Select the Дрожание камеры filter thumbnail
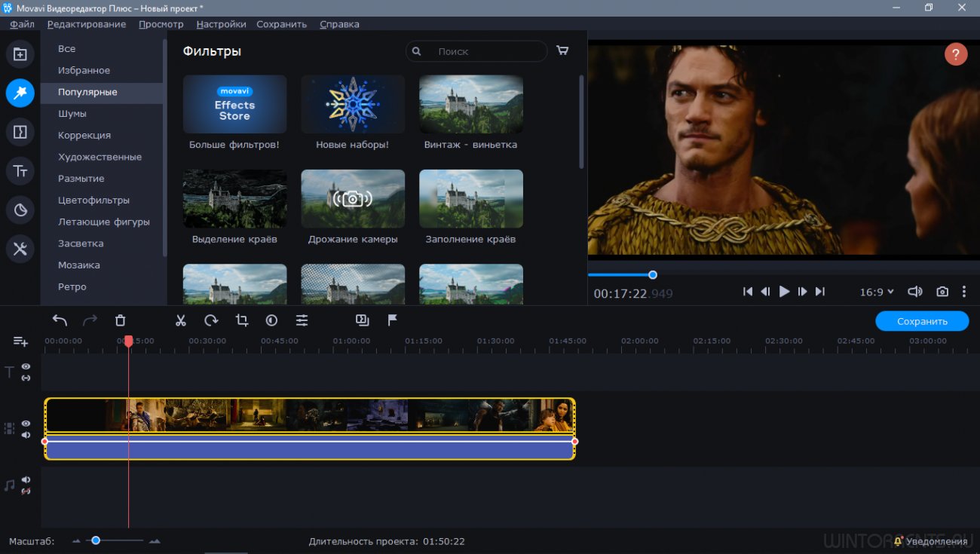 tap(353, 199)
